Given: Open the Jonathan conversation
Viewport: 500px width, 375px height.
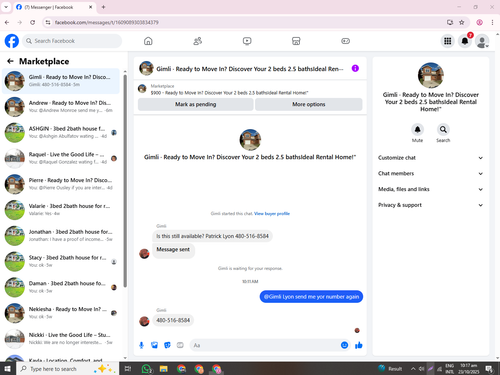Looking at the screenshot, I should 61,235.
